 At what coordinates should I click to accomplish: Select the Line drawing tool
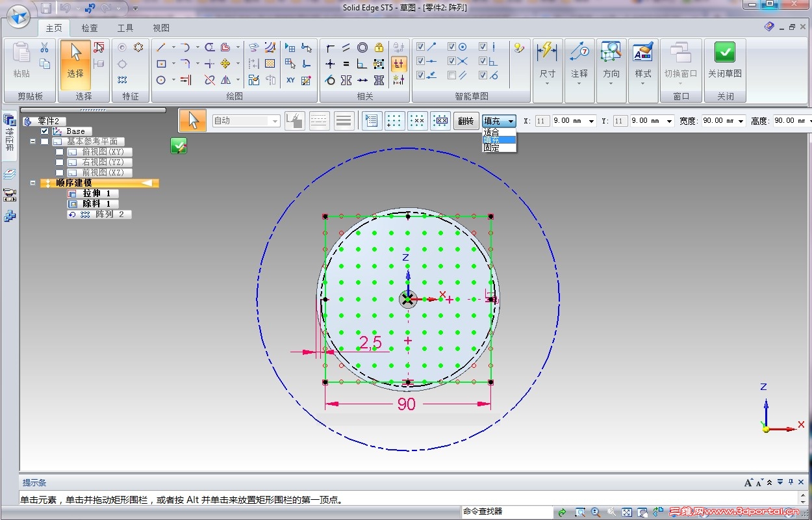point(161,47)
